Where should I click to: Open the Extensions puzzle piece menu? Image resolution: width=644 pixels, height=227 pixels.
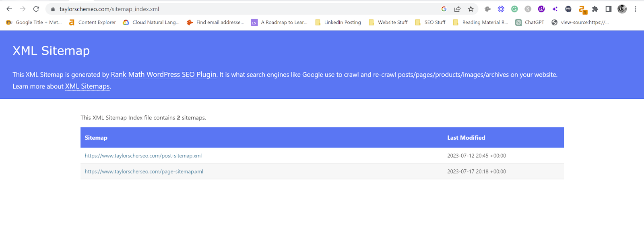(595, 9)
